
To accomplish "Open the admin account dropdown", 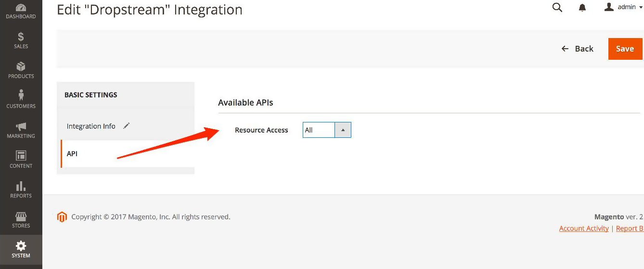I will [x=623, y=7].
